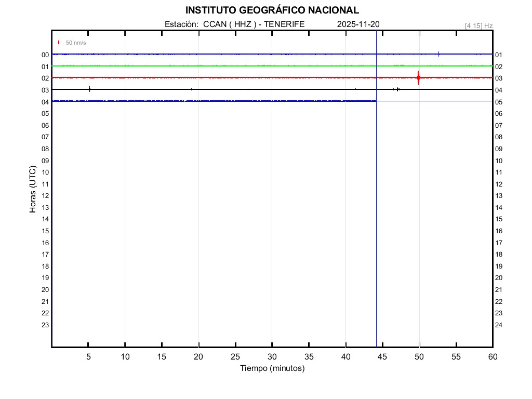Click the blue spike on the 00 hour trace

[x=439, y=54]
